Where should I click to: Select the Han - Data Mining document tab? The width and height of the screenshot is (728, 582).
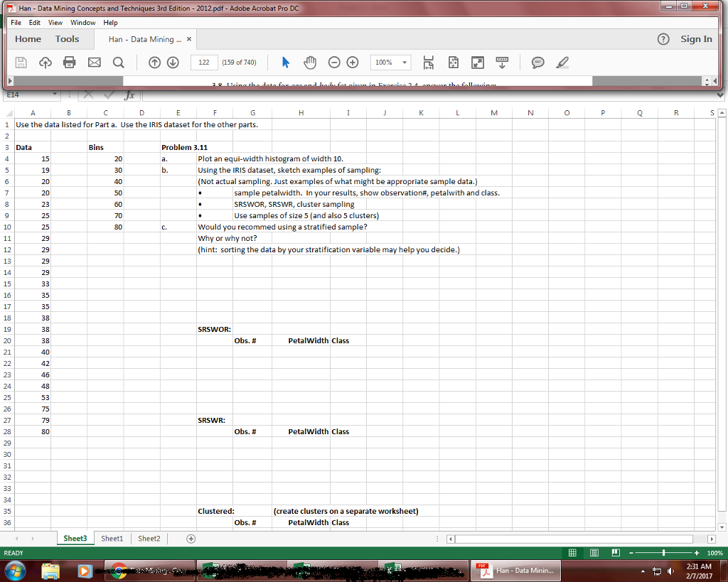tap(145, 40)
